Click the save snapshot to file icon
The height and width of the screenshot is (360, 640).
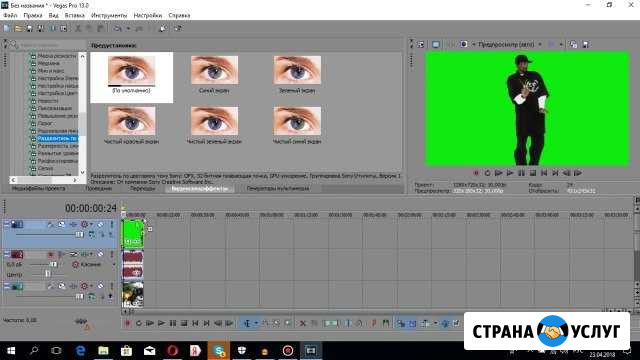pyautogui.click(x=586, y=44)
